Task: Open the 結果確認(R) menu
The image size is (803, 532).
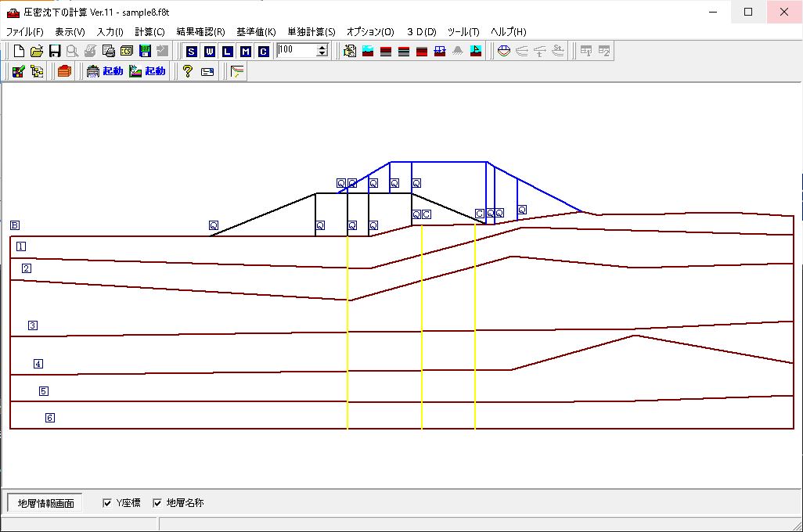Action: click(200, 32)
